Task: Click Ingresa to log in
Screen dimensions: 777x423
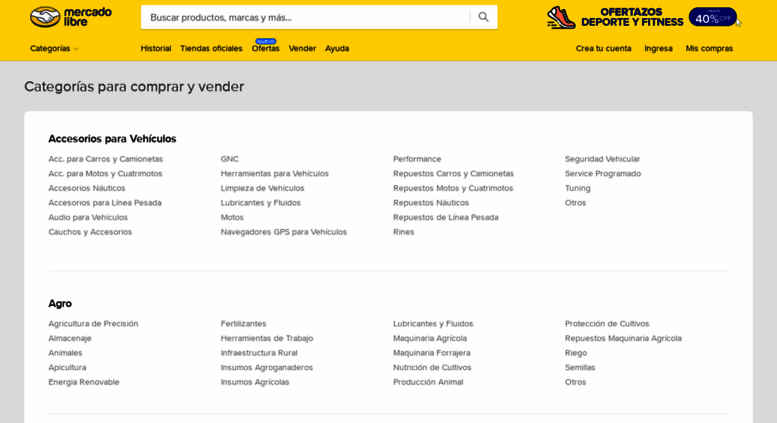Action: click(x=658, y=49)
